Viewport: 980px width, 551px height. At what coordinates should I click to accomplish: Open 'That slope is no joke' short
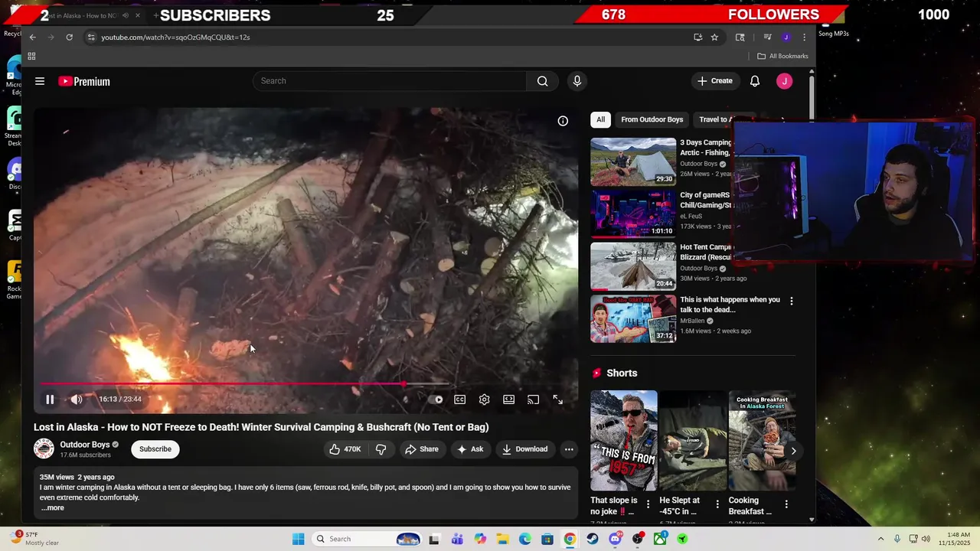pyautogui.click(x=623, y=441)
